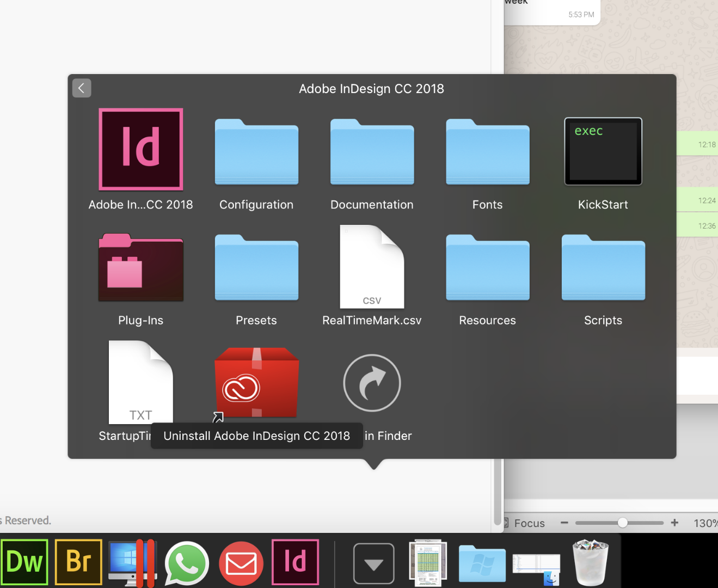
Task: Click the 130% zoom level value
Action: pos(705,523)
